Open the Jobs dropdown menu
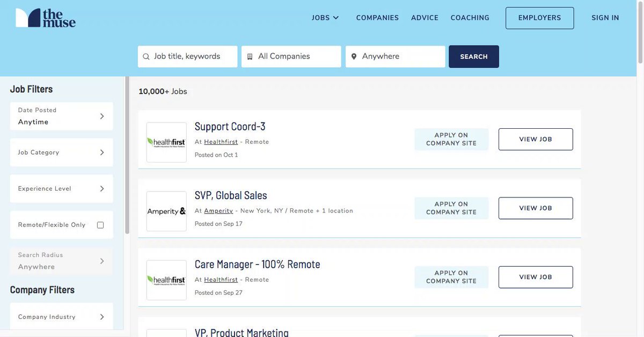644x337 pixels. pyautogui.click(x=325, y=18)
